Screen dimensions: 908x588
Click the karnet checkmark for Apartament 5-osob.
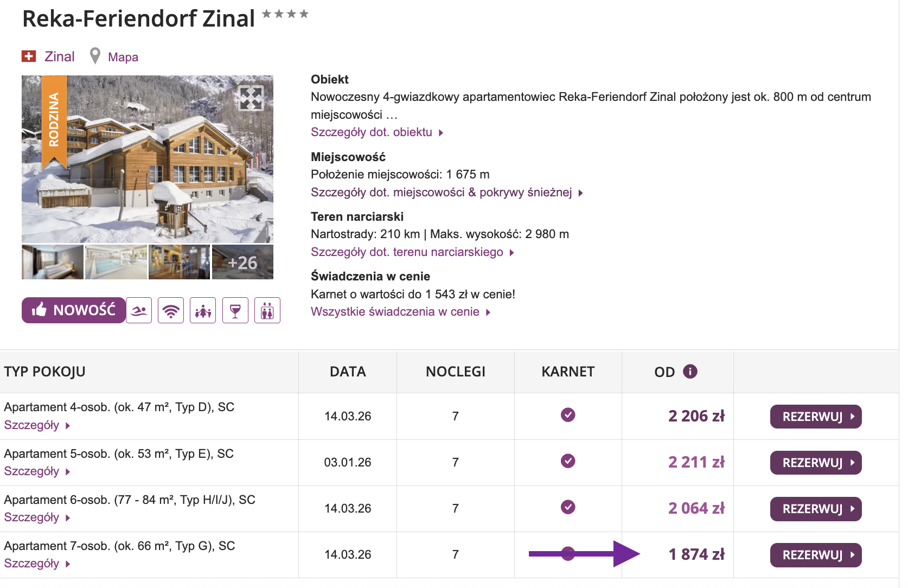click(x=568, y=461)
